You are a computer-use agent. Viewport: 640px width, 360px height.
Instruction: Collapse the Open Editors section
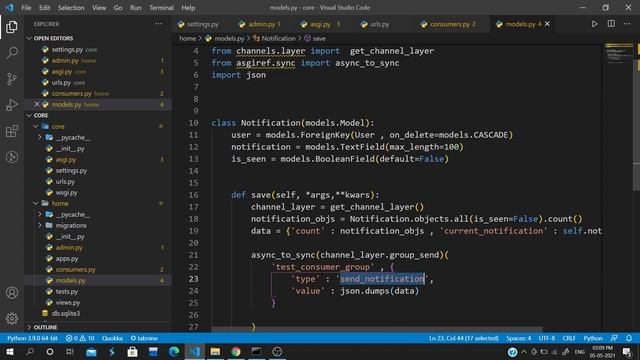tap(29, 38)
